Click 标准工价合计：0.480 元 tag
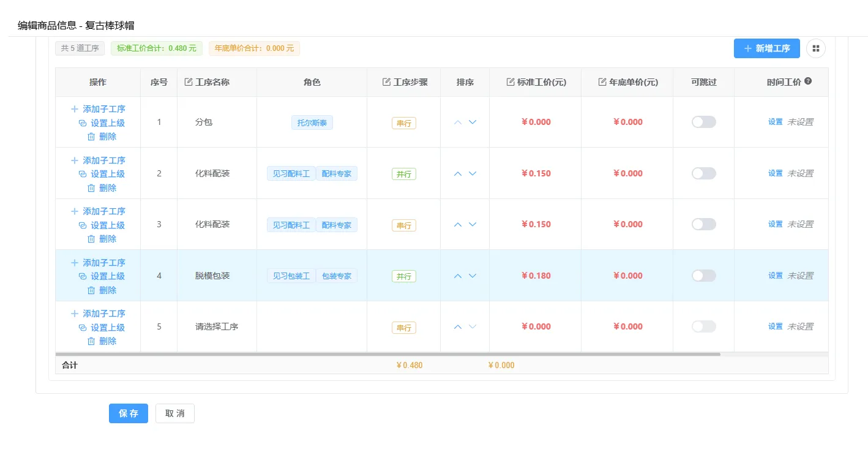 157,48
